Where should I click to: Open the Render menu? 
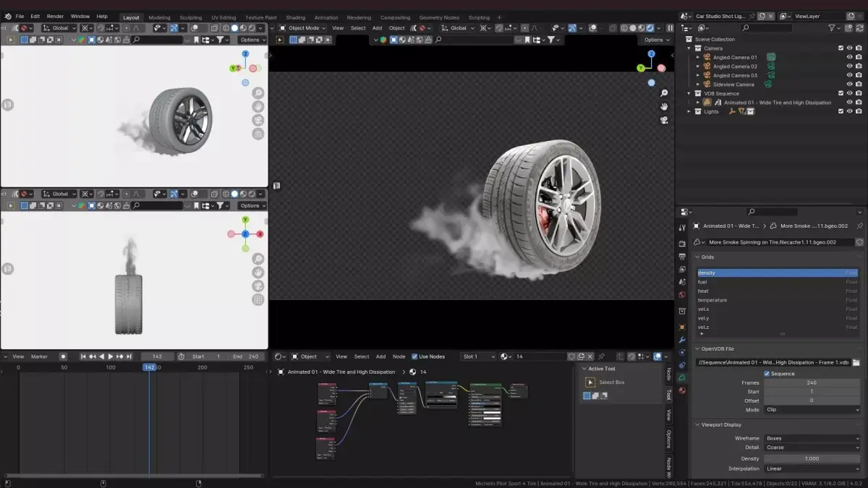click(x=55, y=16)
